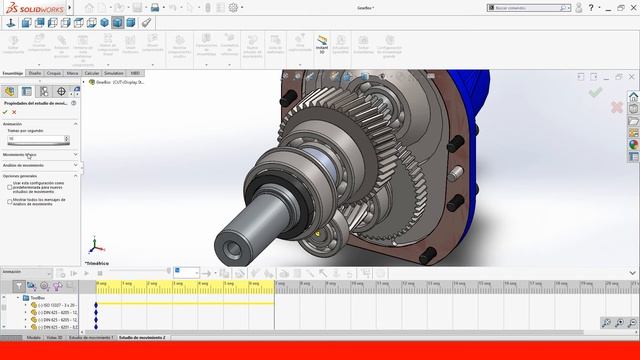
Task: Open the Estudio de movimiento 1 tab
Action: click(x=91, y=338)
